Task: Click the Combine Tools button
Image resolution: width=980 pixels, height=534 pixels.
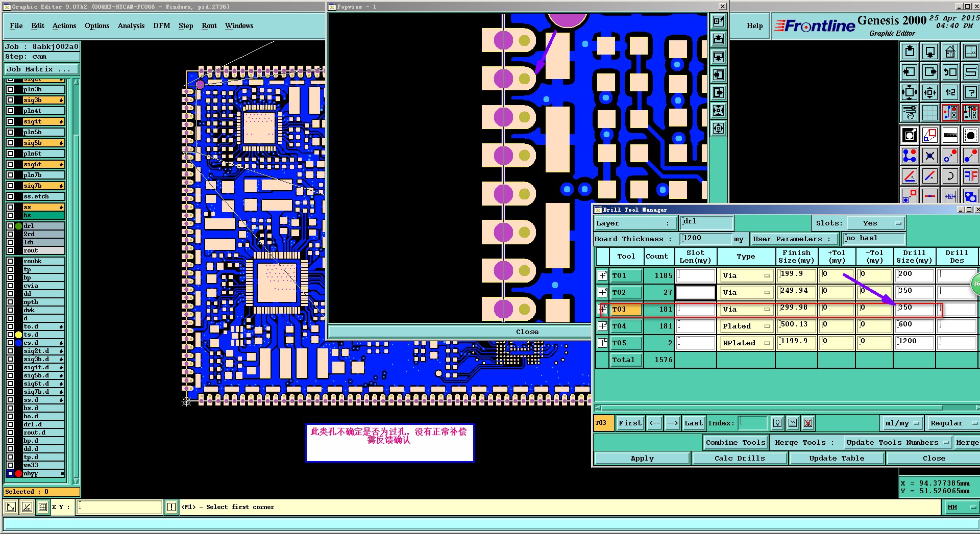Action: [x=736, y=442]
